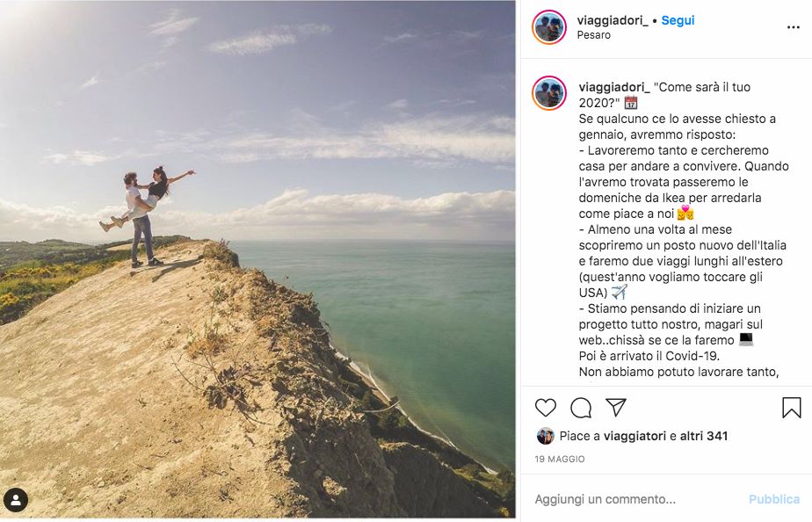The image size is (812, 522).
Task: Open the '19 MAGGIO' post date link
Action: pyautogui.click(x=560, y=460)
